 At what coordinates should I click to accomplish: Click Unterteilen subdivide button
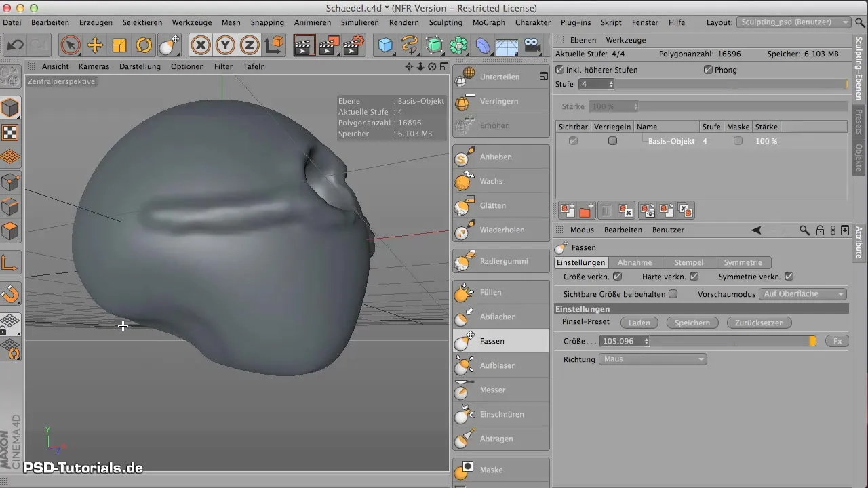click(x=501, y=77)
